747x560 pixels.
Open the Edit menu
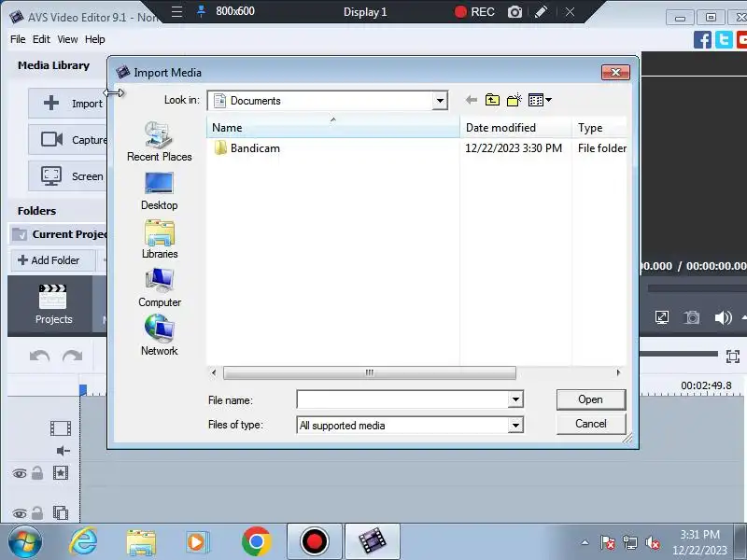coord(41,39)
